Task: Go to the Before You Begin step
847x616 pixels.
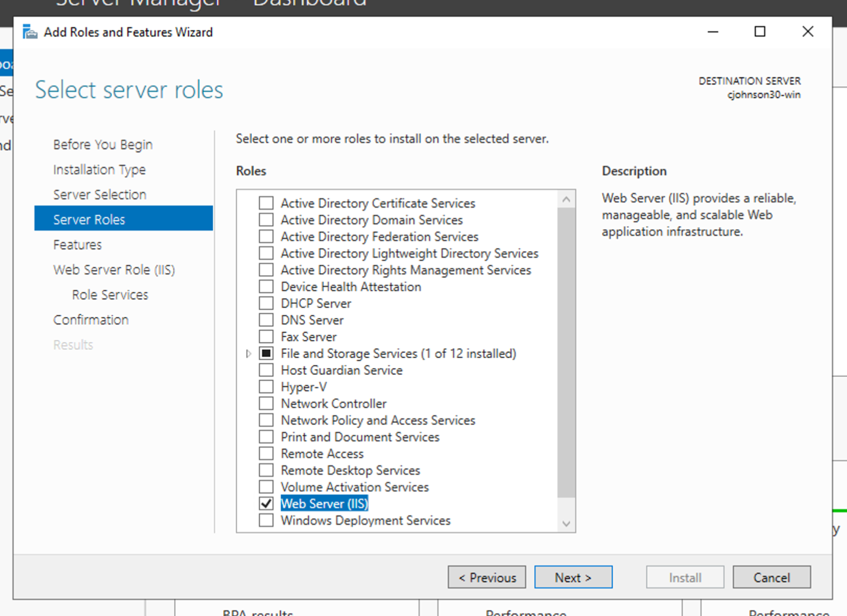Action: click(103, 145)
